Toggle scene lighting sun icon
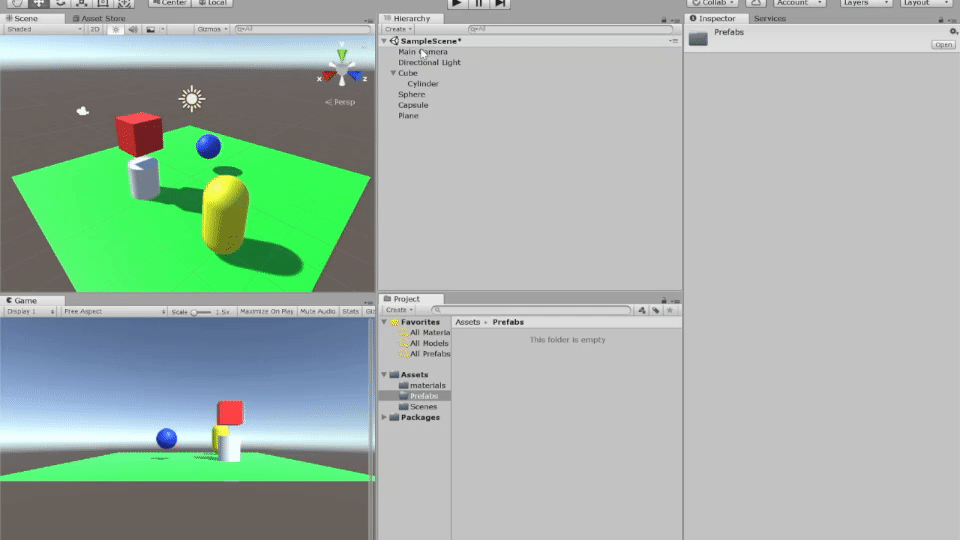The height and width of the screenshot is (540, 960). [115, 29]
